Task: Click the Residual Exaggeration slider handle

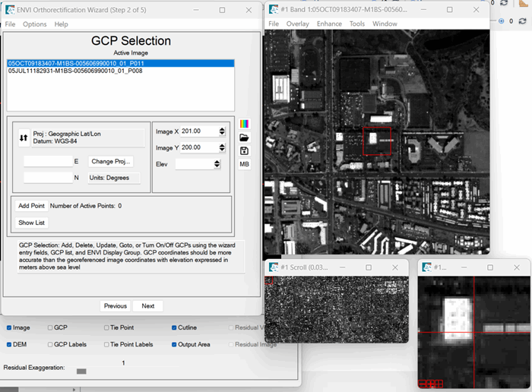Action: pyautogui.click(x=81, y=371)
